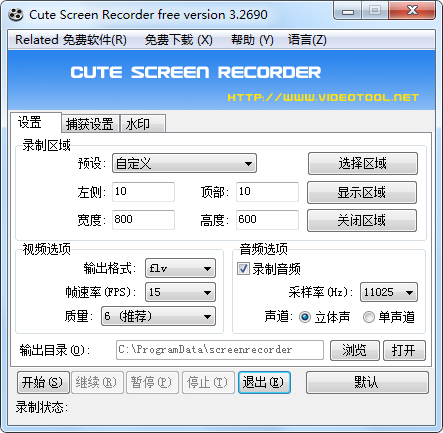443x433 pixels.
Task: Expand the 质量 dropdown showing 6 (推荐)
Action: click(x=158, y=316)
